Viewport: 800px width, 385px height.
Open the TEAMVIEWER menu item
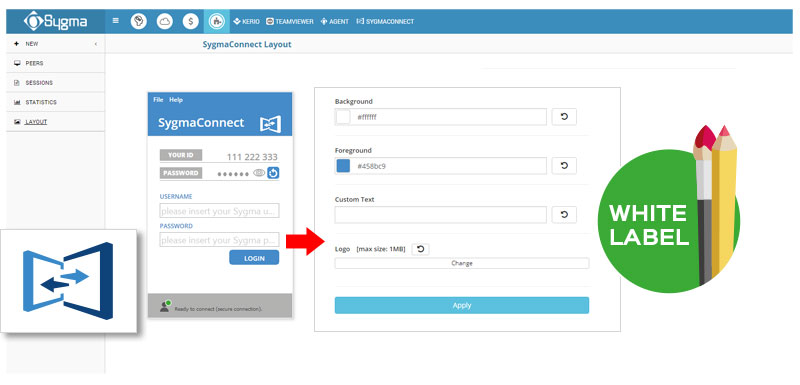click(x=290, y=21)
